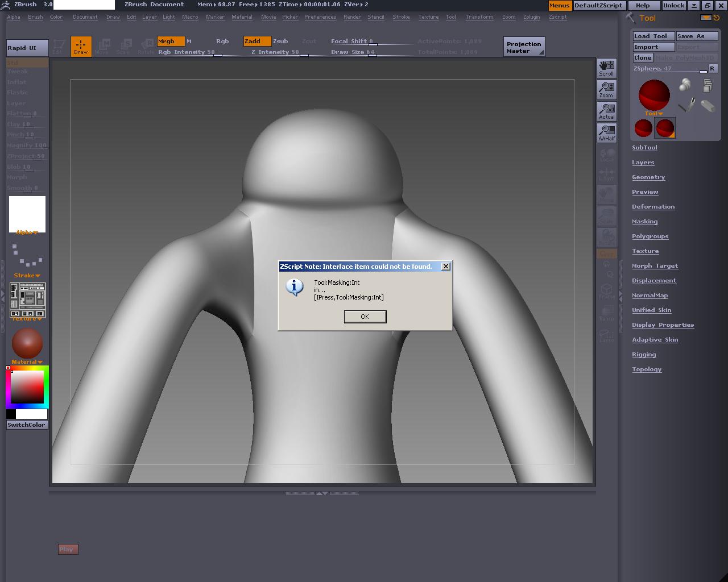Expand the Geometry section

click(648, 177)
